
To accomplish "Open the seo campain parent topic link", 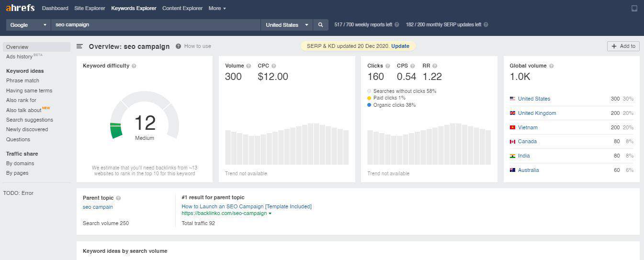I will pyautogui.click(x=98, y=207).
